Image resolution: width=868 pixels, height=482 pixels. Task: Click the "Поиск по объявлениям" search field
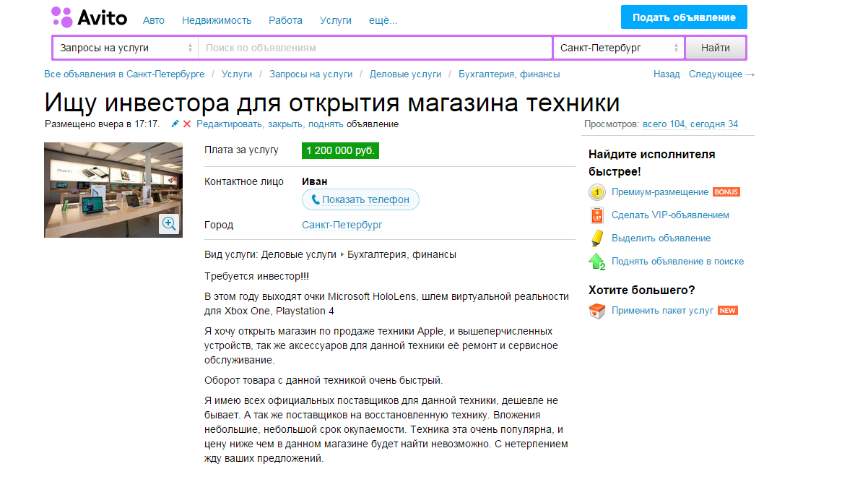click(x=375, y=48)
